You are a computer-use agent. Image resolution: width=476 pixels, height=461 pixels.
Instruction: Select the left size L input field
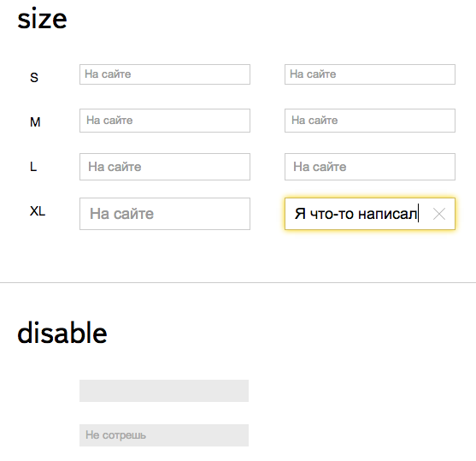click(x=165, y=167)
